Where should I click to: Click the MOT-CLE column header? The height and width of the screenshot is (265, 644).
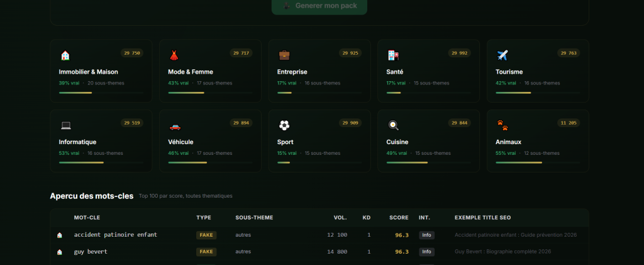[x=87, y=218]
